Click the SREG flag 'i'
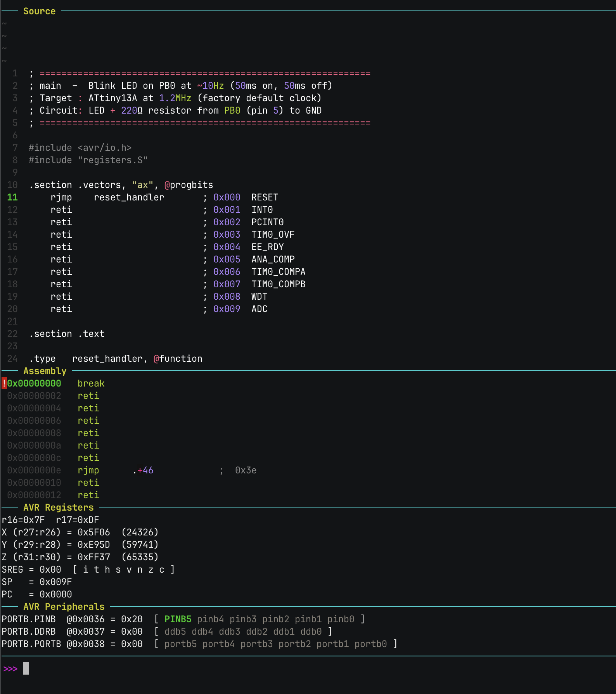 pyautogui.click(x=85, y=570)
